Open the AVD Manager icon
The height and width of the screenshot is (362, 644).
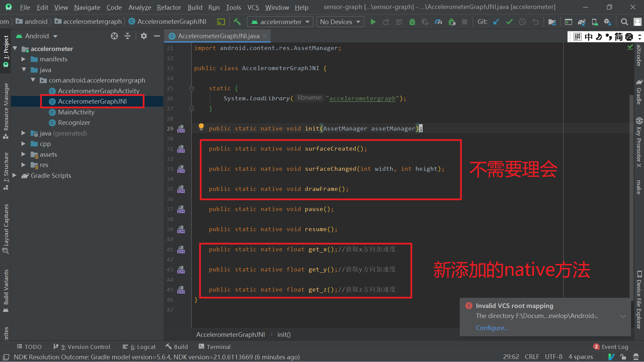[x=595, y=22]
